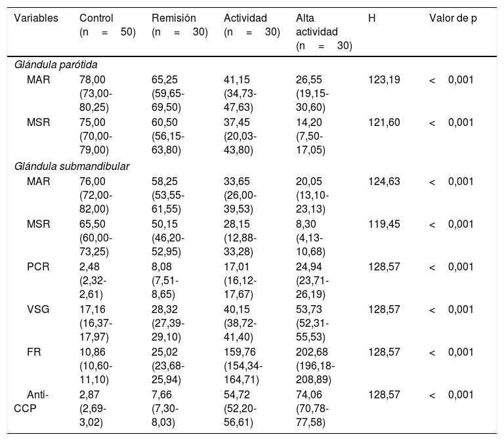Click the Remisión column header
This screenshot has height=441, width=504.
click(x=180, y=25)
